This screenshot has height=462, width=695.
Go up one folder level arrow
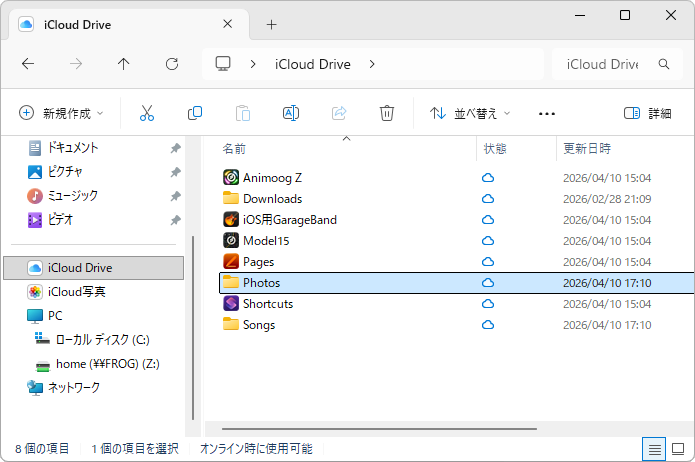click(124, 64)
